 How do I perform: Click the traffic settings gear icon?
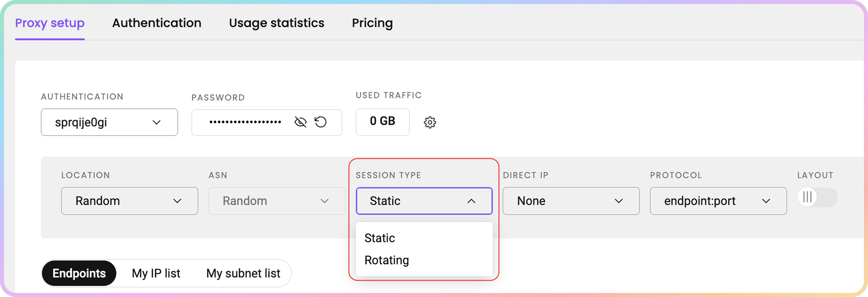(430, 122)
